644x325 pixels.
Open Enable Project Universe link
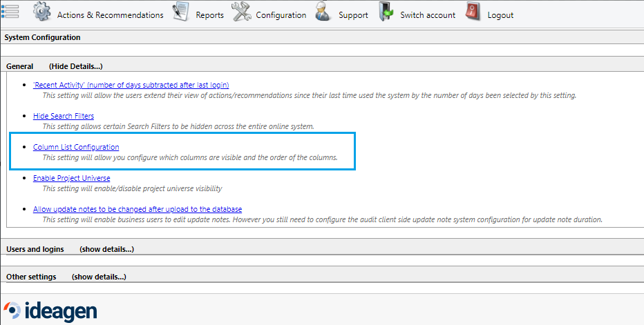pyautogui.click(x=71, y=178)
